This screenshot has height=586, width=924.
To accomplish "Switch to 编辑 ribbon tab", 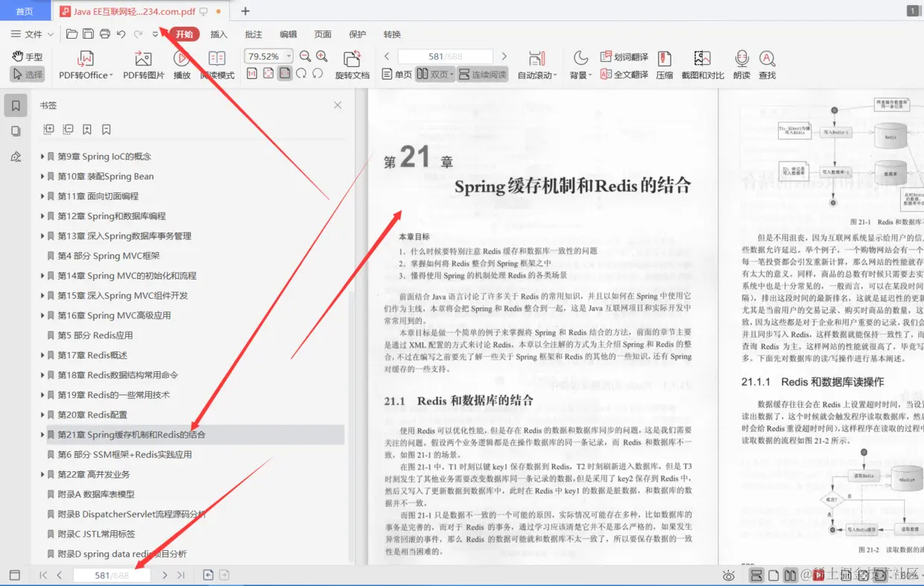I will click(x=288, y=34).
